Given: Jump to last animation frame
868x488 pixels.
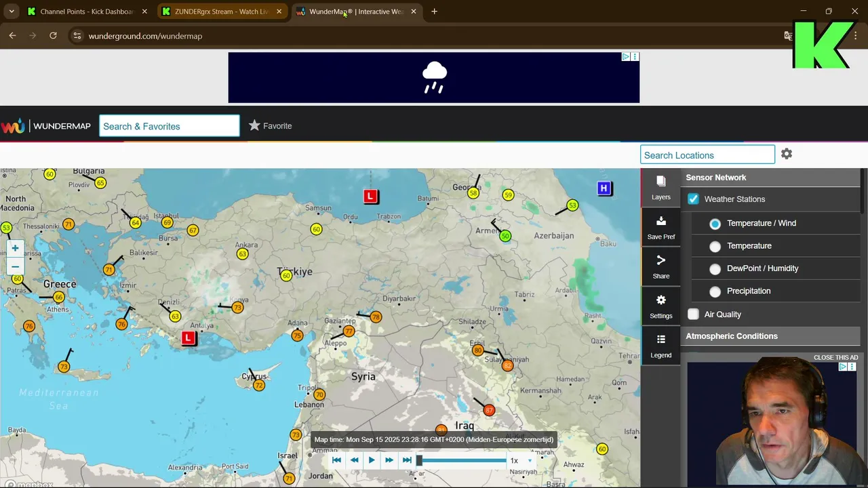Looking at the screenshot, I should coord(407,460).
